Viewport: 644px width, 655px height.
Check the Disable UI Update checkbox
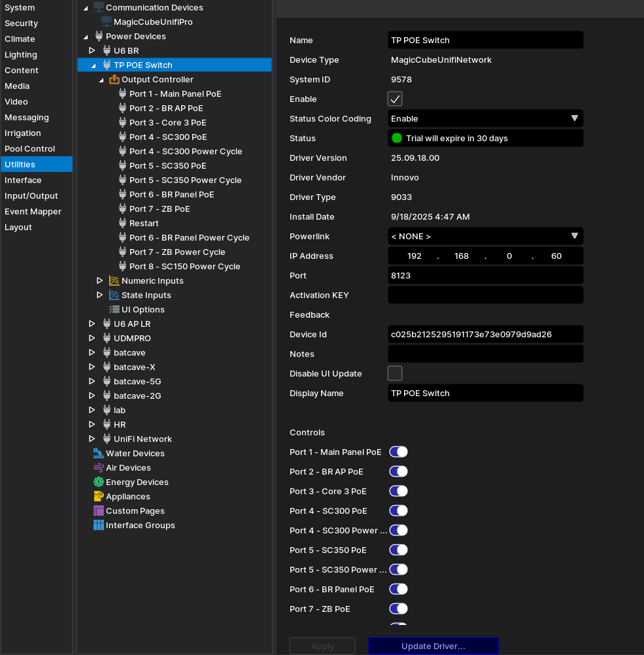(395, 373)
